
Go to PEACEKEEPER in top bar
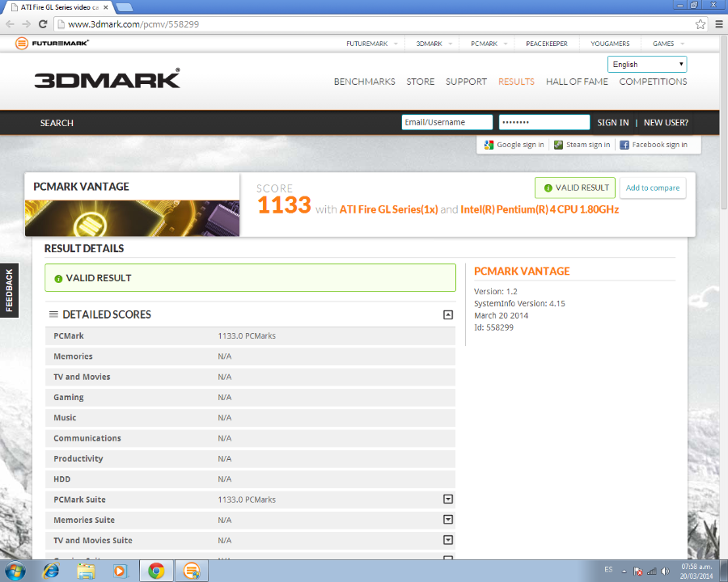[x=547, y=44]
